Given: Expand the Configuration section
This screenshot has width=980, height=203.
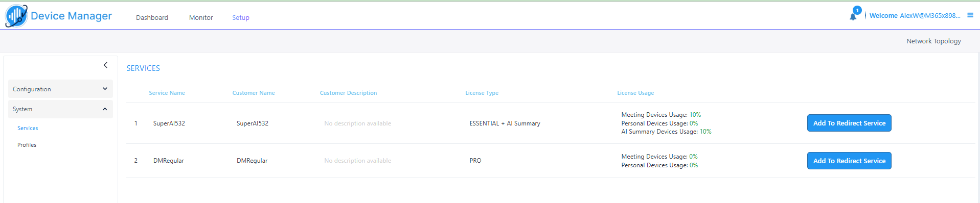Looking at the screenshot, I should [60, 89].
